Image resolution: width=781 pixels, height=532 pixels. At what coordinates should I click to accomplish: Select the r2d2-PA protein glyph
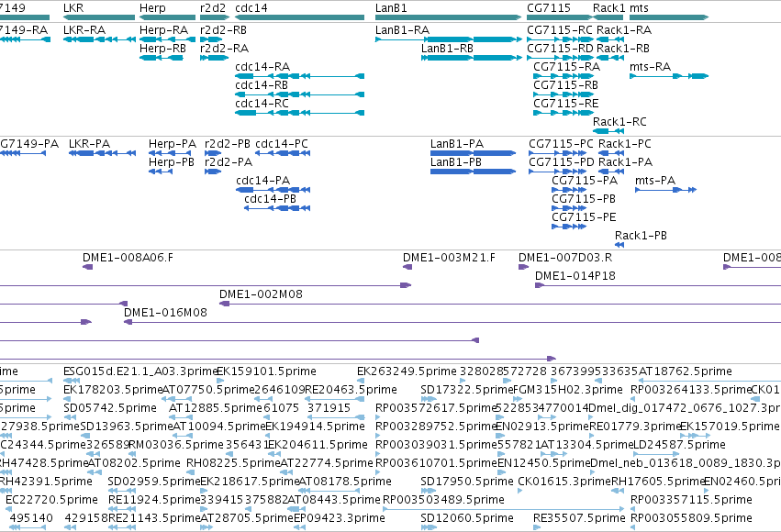(x=213, y=172)
